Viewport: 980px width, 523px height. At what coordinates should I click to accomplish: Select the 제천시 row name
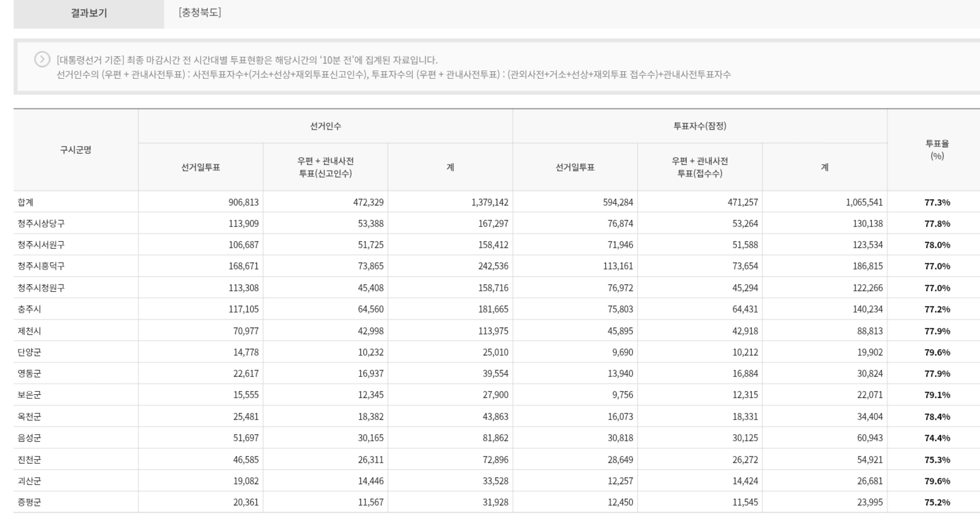(29, 331)
